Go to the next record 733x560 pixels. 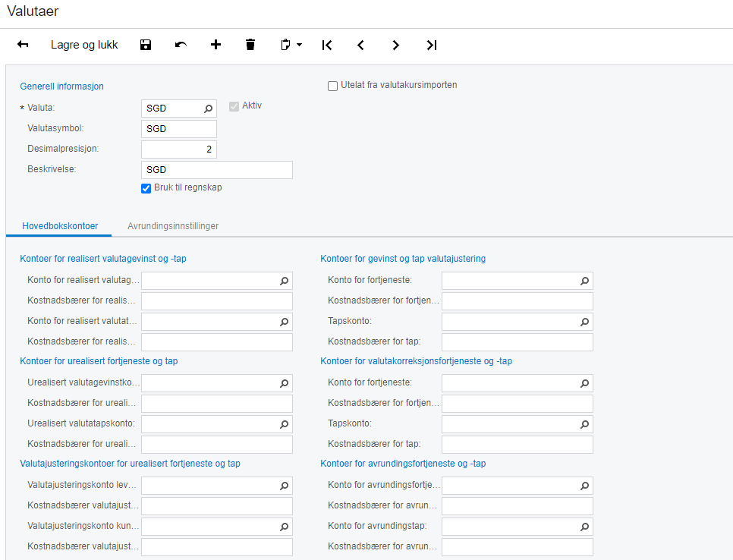tap(395, 46)
